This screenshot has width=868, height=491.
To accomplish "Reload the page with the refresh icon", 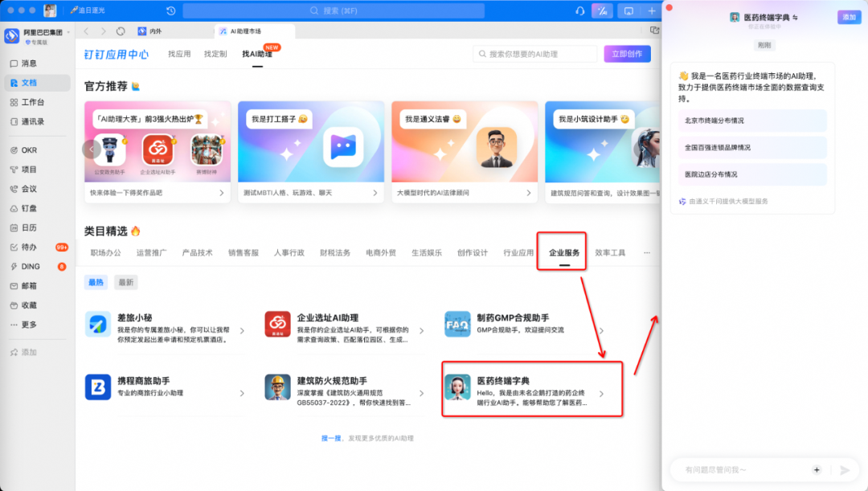I will [x=121, y=31].
